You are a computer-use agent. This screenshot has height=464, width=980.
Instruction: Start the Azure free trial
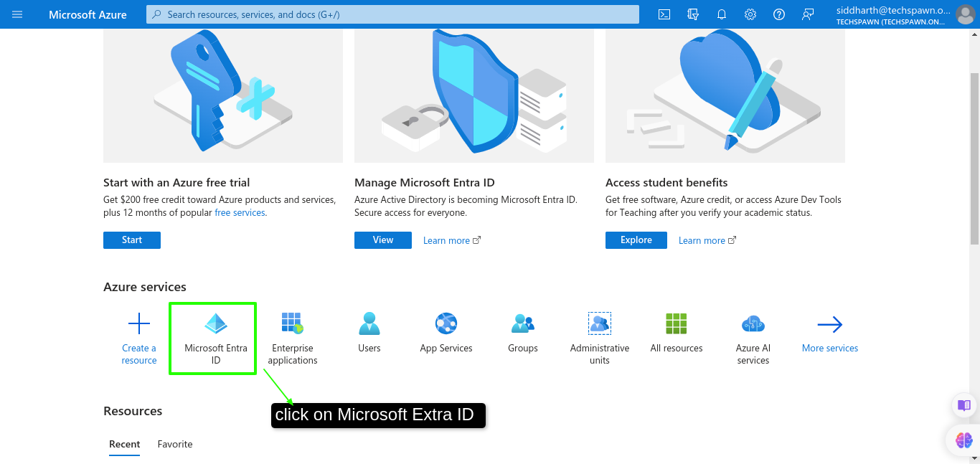(131, 240)
